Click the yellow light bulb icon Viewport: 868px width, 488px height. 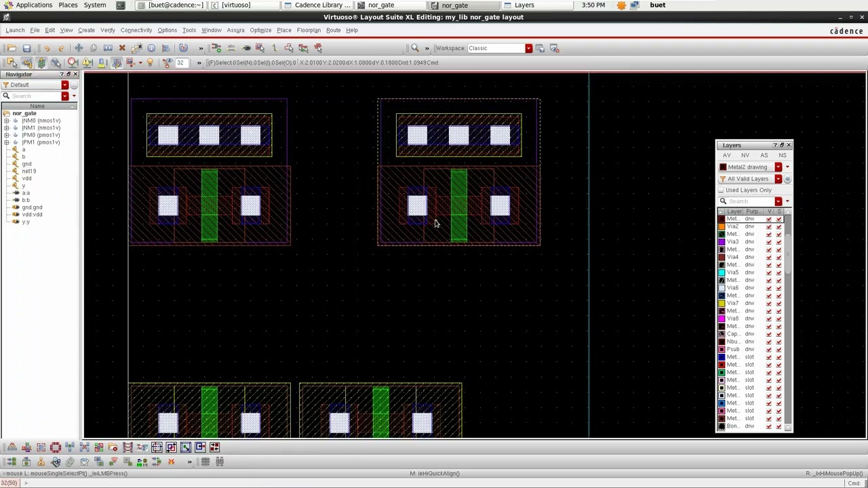(x=150, y=62)
